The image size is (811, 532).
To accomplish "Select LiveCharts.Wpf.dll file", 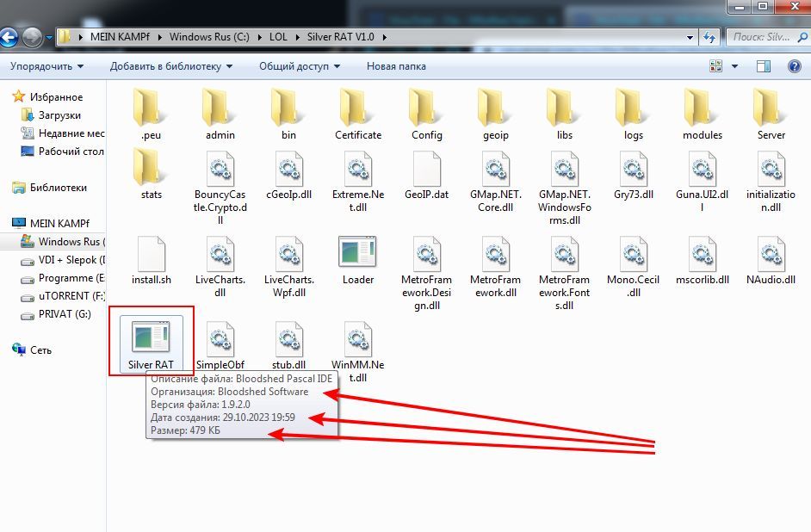I will click(288, 266).
